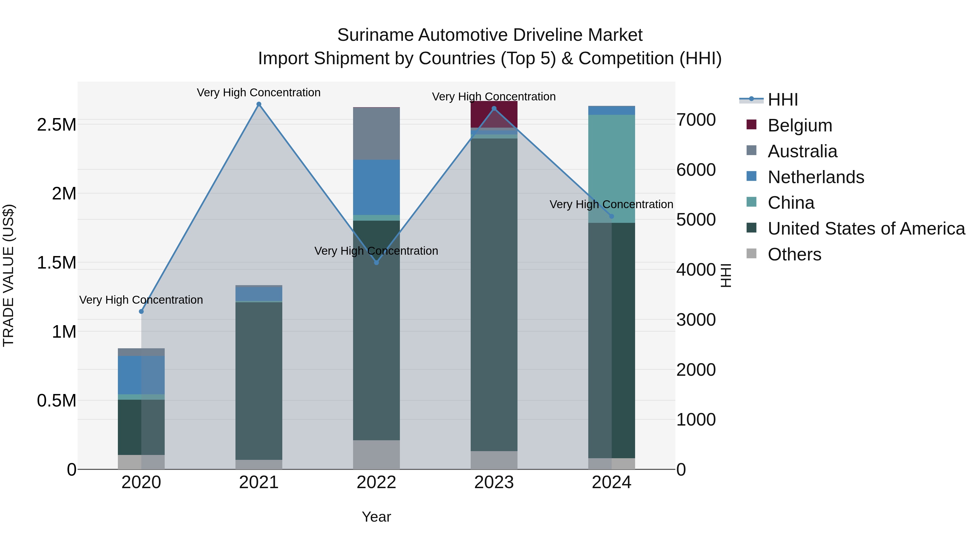Click the HHI data point for 2022
This screenshot has height=551, width=980.
pyautogui.click(x=376, y=263)
